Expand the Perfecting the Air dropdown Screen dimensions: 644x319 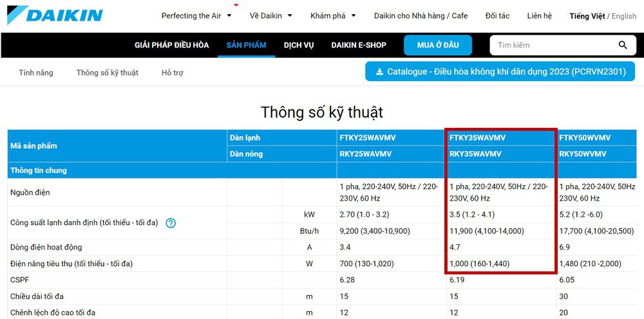[196, 16]
